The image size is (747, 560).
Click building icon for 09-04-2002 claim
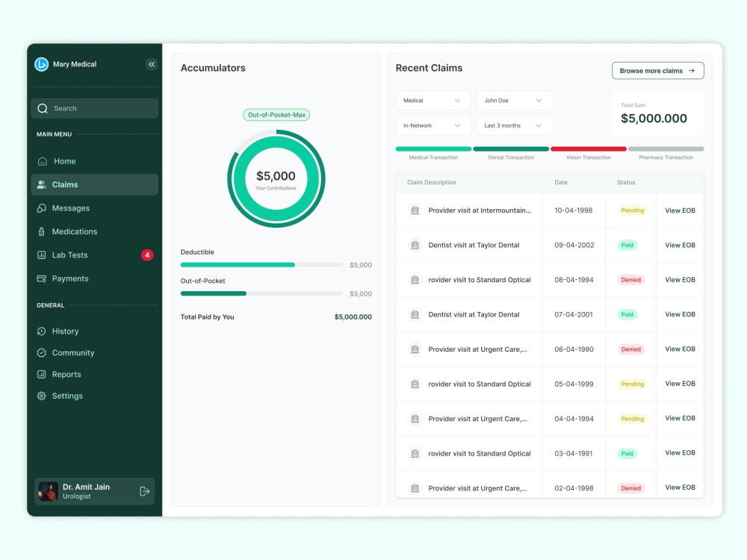coord(415,245)
